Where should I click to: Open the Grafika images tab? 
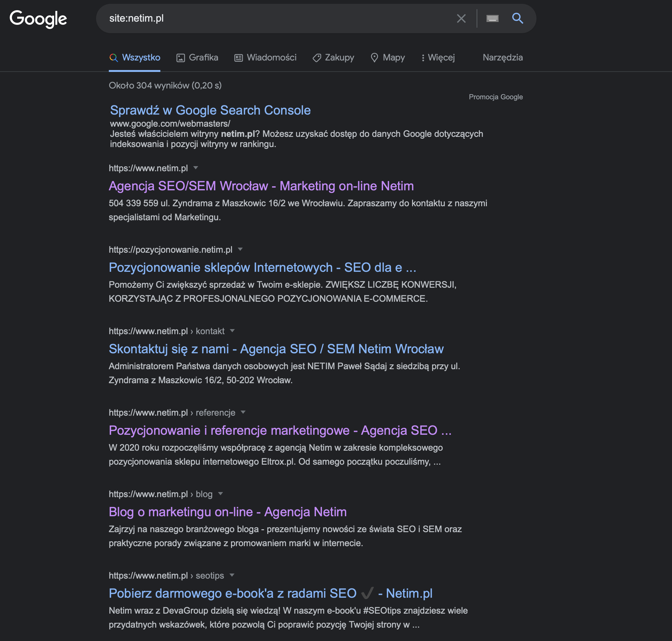point(197,57)
